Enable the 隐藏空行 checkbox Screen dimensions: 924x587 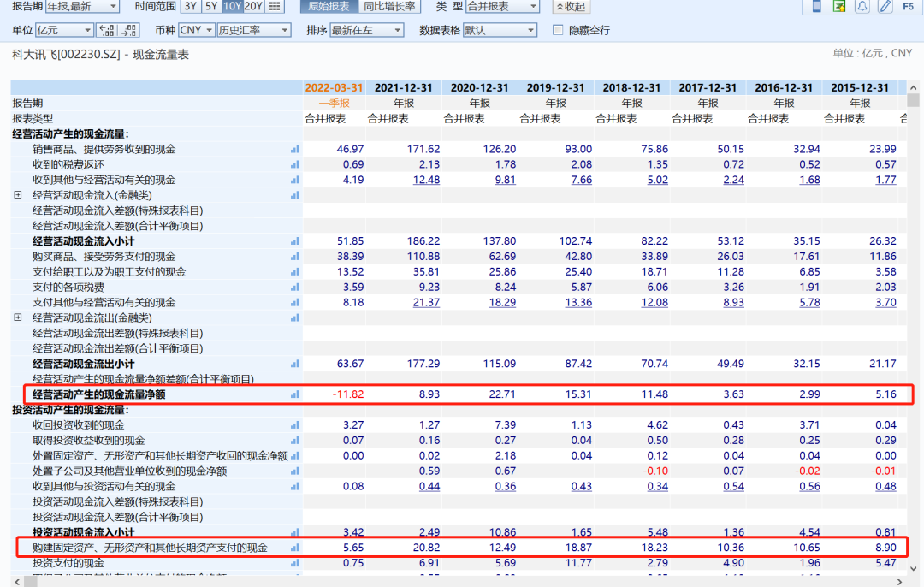point(559,30)
